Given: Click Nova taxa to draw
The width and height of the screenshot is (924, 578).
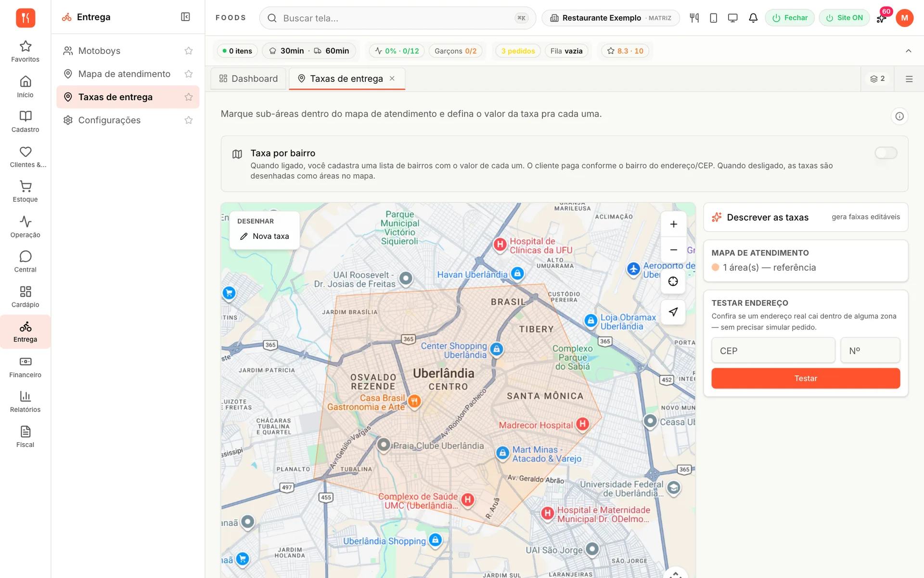Looking at the screenshot, I should (265, 236).
